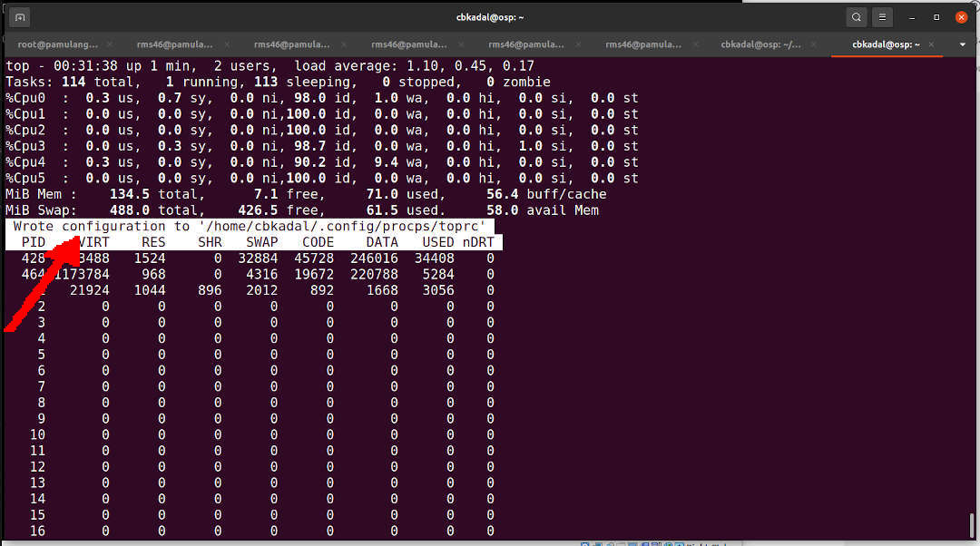Click the '9.4 wa' value on %Cpu4 row
Screen dimensions: 980x546
[400, 162]
